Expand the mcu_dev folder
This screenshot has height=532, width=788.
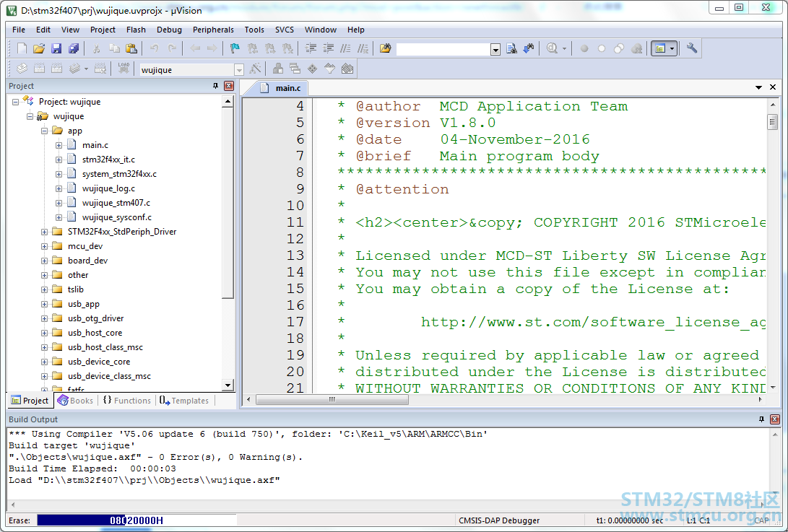coord(44,247)
